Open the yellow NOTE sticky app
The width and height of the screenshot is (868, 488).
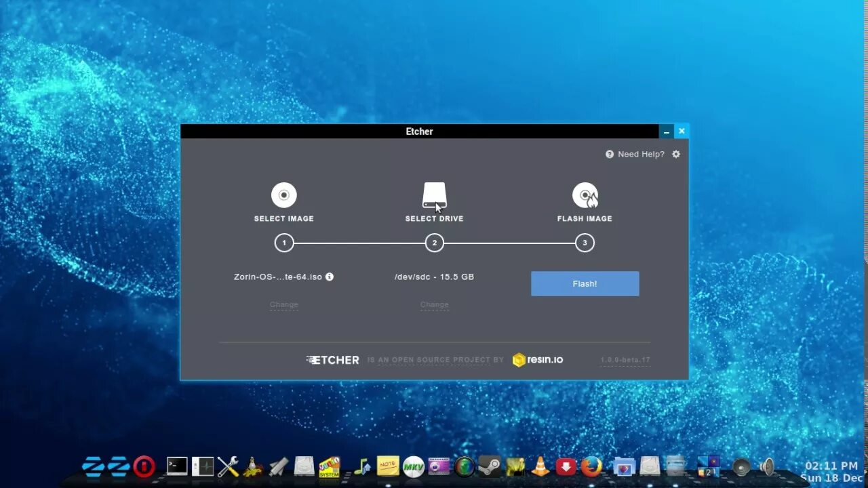click(x=388, y=466)
